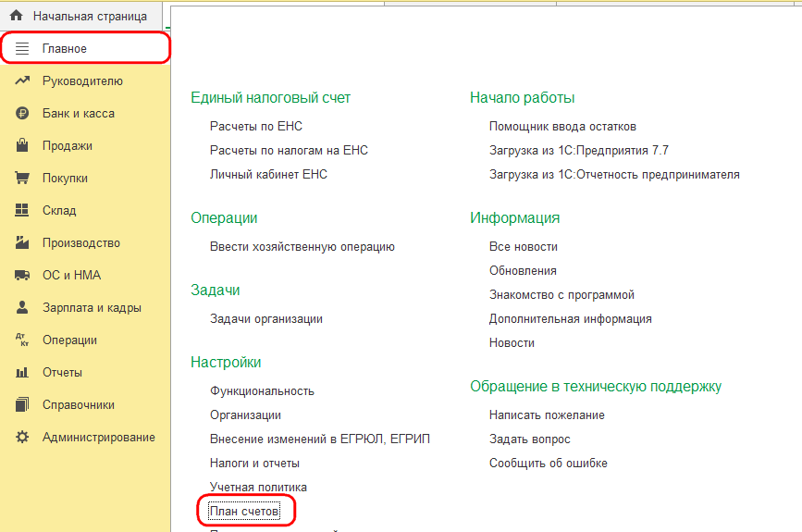Click the ruble coin icon for Банк и касса
The height and width of the screenshot is (532, 802).
pyautogui.click(x=22, y=113)
